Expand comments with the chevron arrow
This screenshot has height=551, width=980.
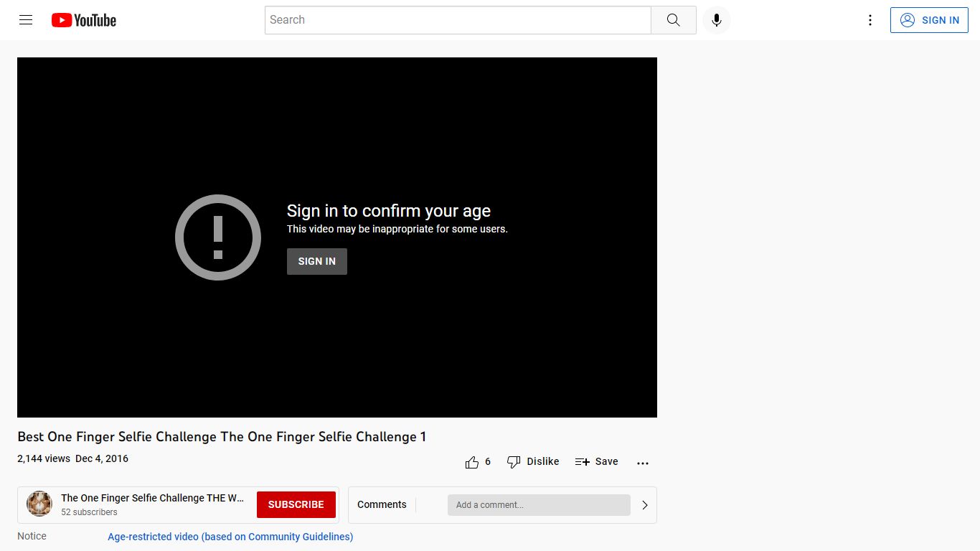[645, 505]
